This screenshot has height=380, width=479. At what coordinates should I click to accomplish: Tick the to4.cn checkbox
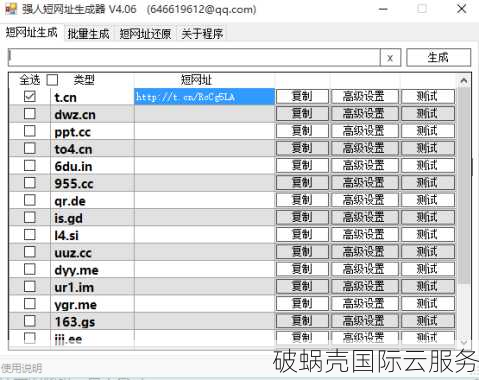(30, 148)
